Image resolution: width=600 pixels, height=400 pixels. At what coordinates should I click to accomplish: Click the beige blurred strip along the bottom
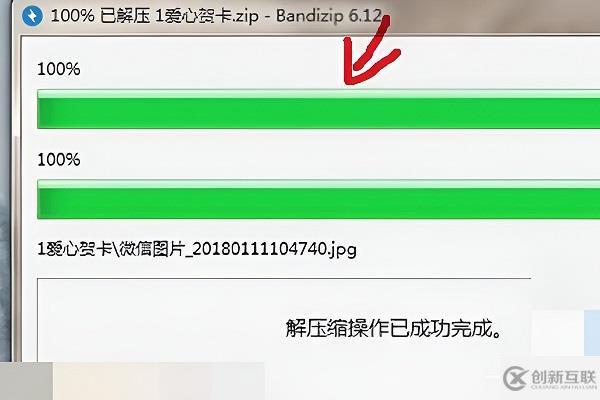pyautogui.click(x=158, y=381)
